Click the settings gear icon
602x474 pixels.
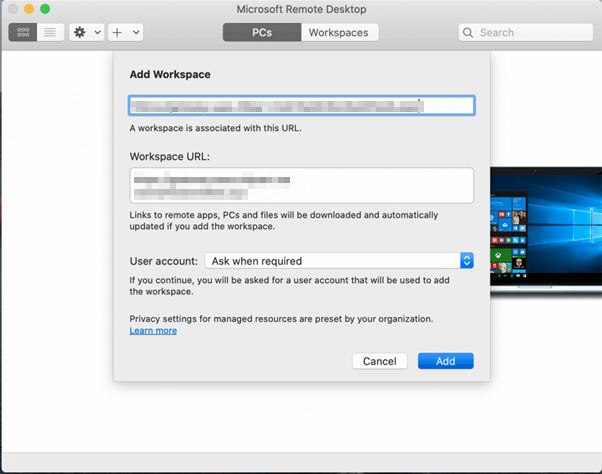coord(80,32)
